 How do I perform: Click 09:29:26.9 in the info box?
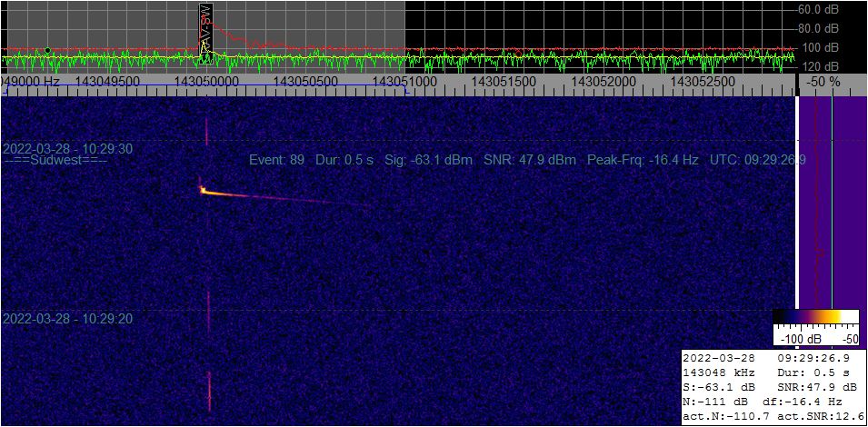[813, 359]
